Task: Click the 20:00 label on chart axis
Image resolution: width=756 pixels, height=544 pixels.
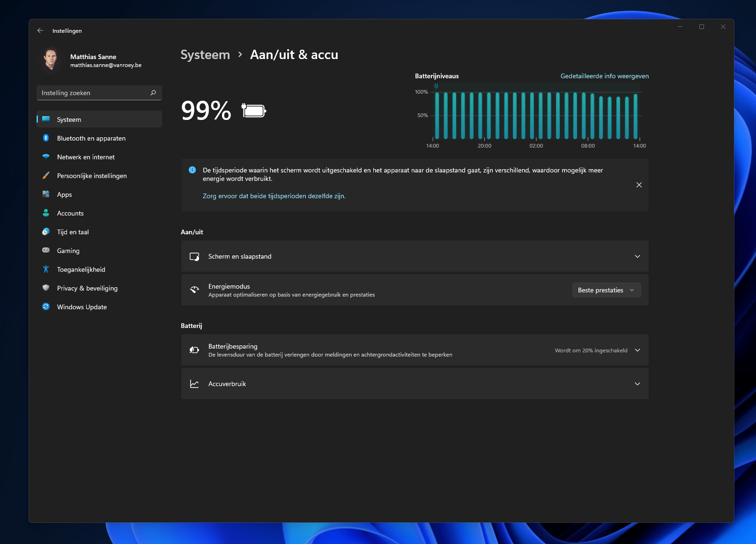Action: coord(484,146)
